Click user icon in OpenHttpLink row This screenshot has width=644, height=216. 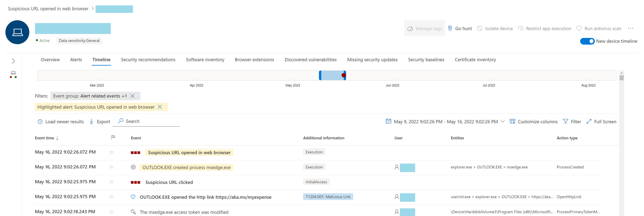[x=396, y=197]
